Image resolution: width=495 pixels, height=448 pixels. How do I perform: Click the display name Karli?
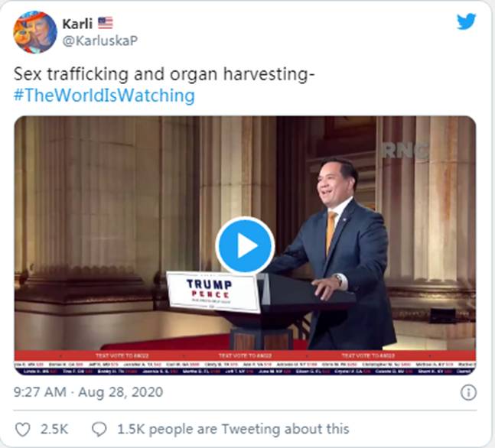(x=77, y=24)
